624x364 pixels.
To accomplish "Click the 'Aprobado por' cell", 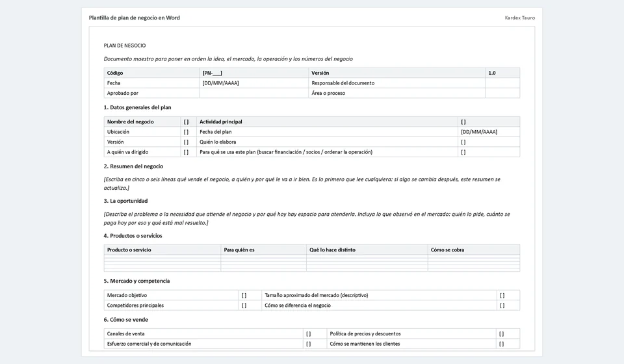I will pyautogui.click(x=151, y=93).
